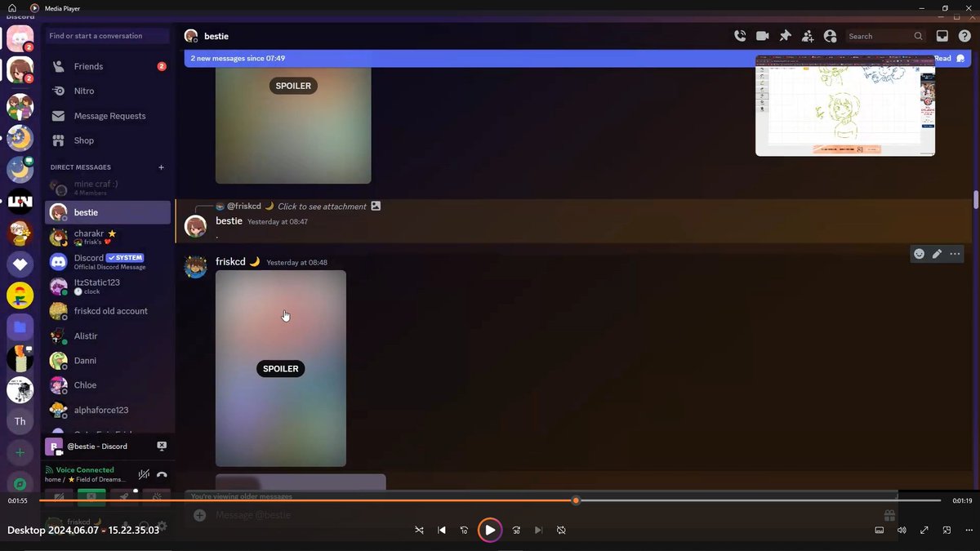Edit friskcd's message with pencil icon
980x551 pixels.
937,254
